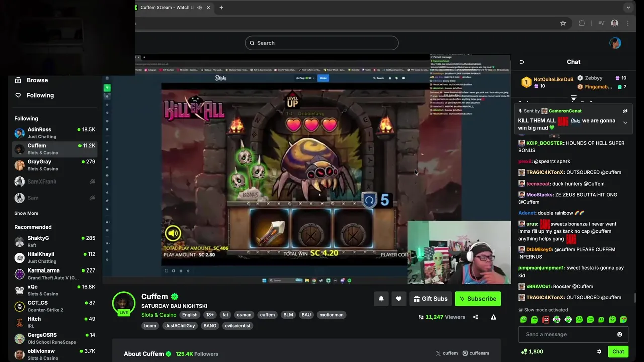
Task: Open Chrome three-dot menu
Action: (628, 23)
